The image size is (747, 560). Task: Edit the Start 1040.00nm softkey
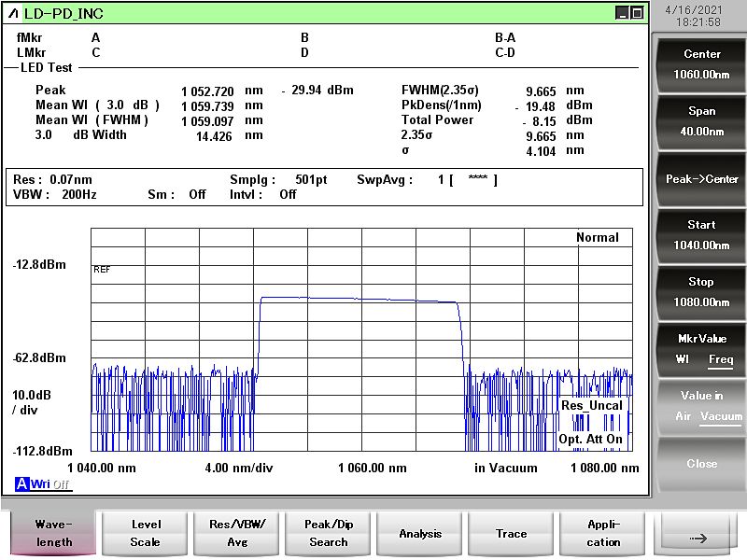tap(701, 235)
